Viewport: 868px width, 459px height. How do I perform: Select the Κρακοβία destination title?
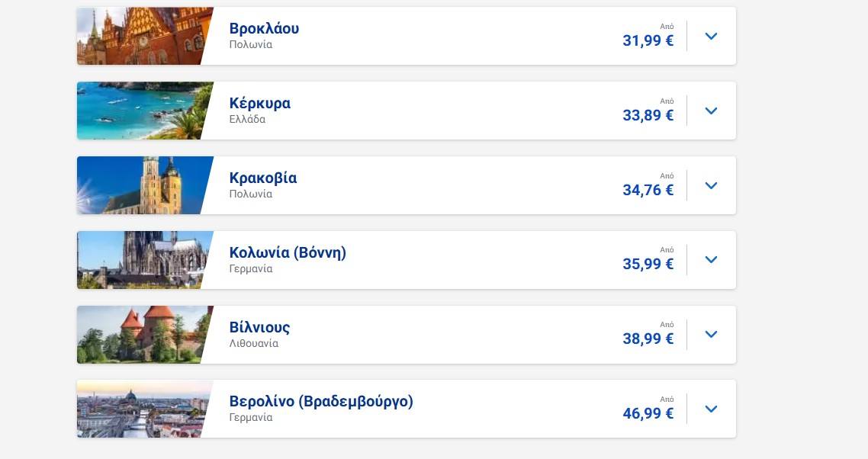coord(263,178)
